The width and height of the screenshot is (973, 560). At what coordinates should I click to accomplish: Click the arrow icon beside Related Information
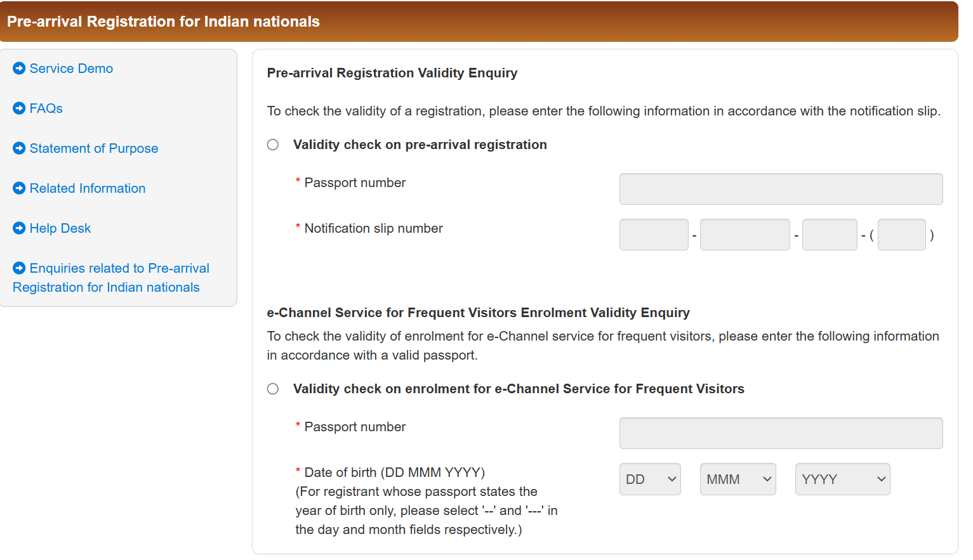[18, 188]
